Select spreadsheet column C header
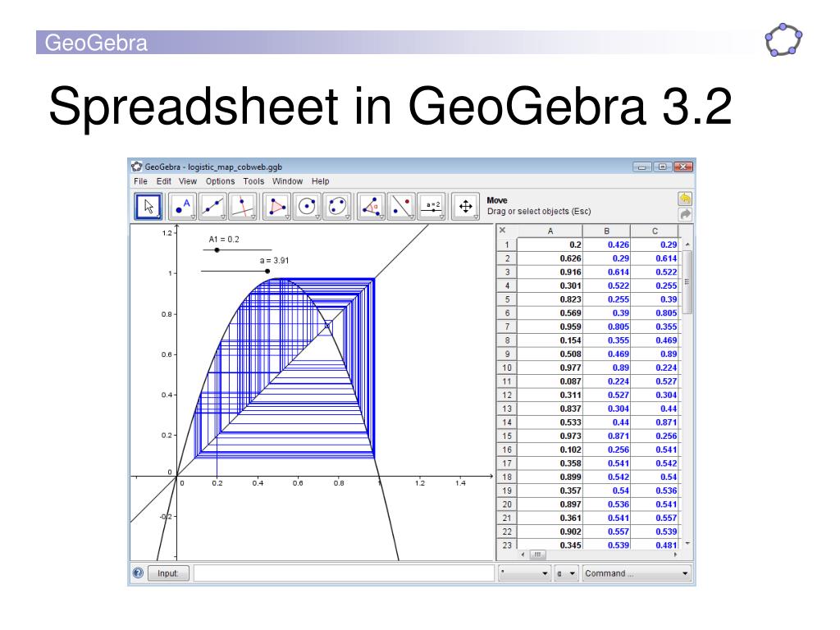Viewport: 840px width, 630px height. (x=655, y=231)
